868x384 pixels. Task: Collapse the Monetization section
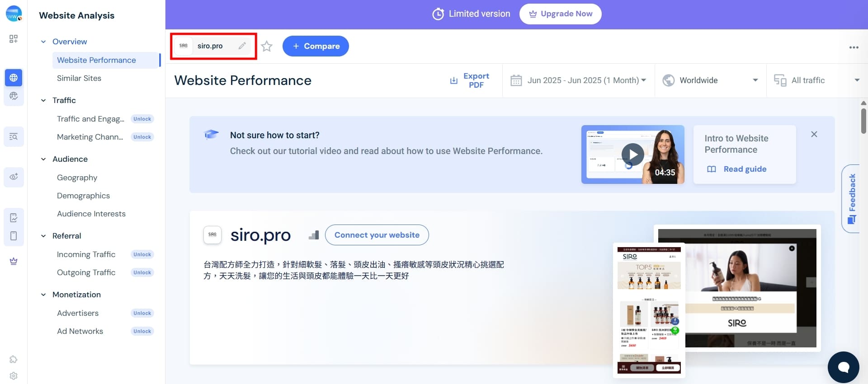pos(43,295)
